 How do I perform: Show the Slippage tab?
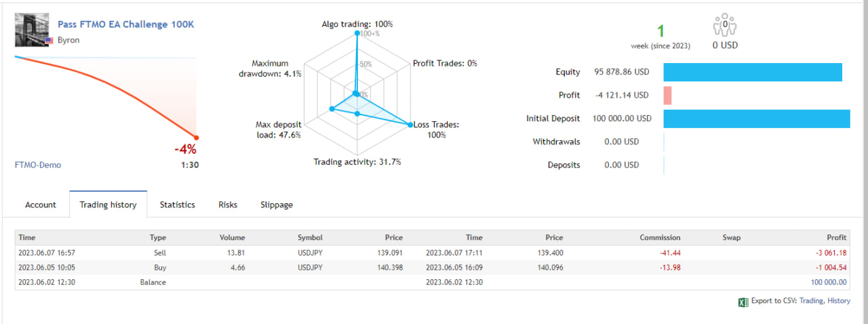[x=277, y=205]
